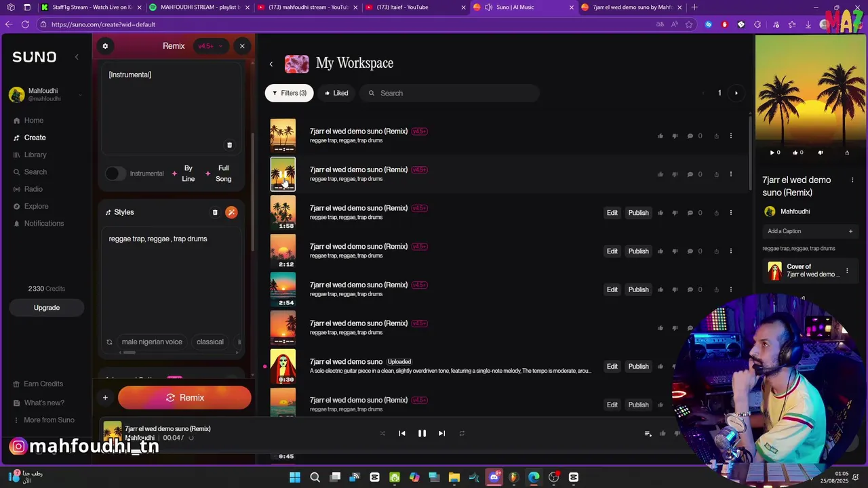868x488 pixels.
Task: Add 'classical' style tag
Action: tap(210, 342)
